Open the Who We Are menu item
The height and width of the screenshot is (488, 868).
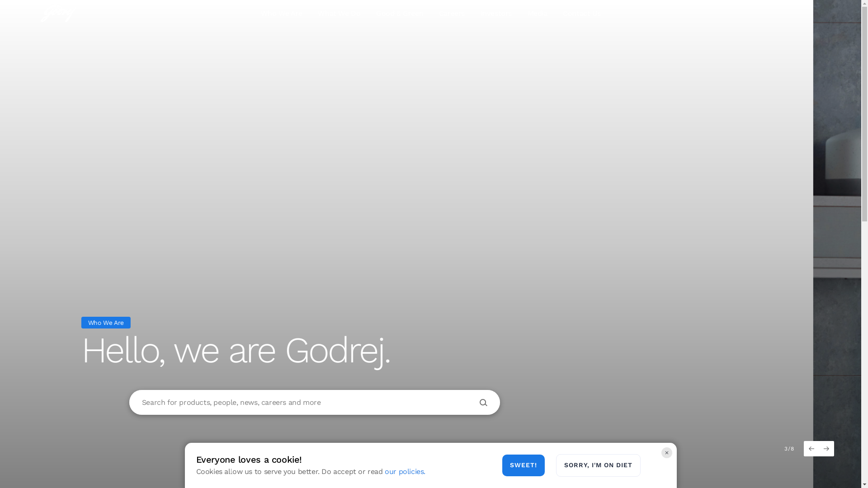283,14
